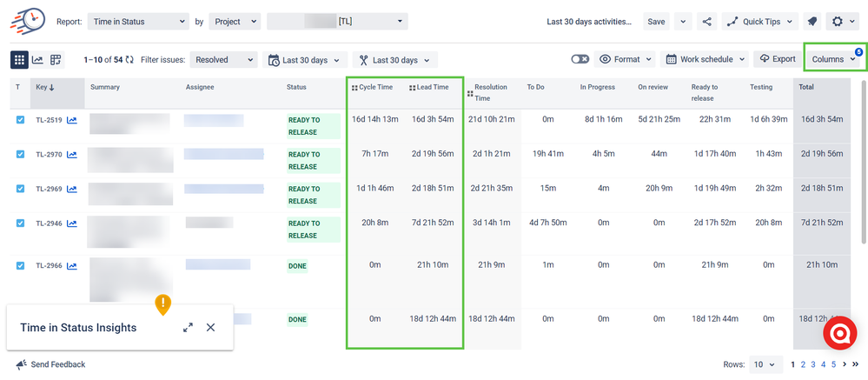
Task: Open the calendar Last 30 days dropdown
Action: point(305,60)
